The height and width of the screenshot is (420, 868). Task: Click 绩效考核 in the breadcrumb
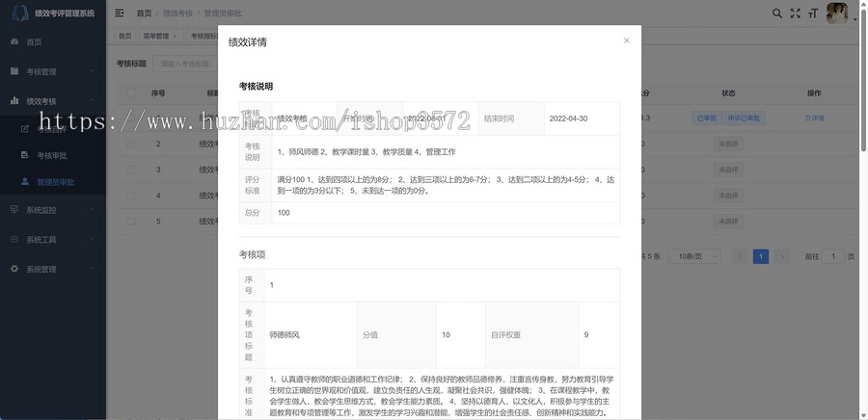click(x=177, y=13)
